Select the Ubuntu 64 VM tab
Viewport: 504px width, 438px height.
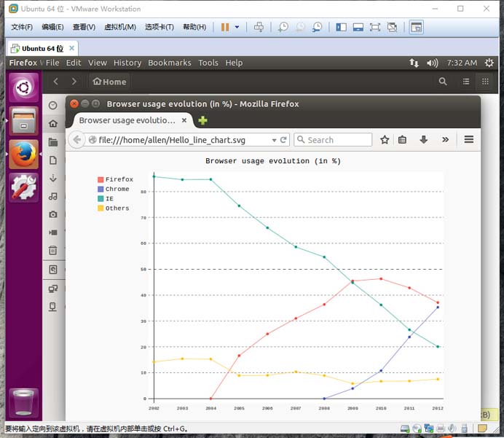coord(42,48)
